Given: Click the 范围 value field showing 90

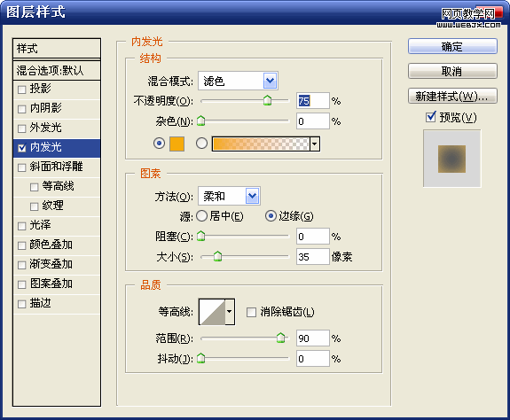Looking at the screenshot, I should tap(313, 338).
